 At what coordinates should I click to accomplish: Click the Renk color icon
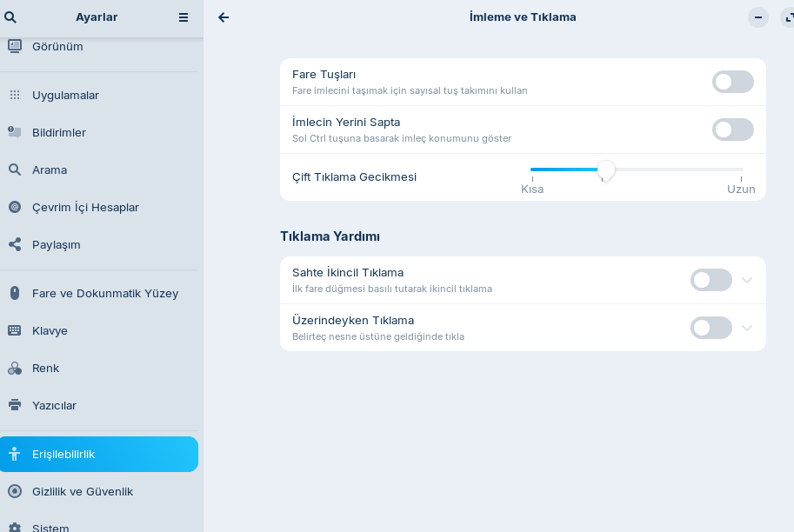[15, 368]
